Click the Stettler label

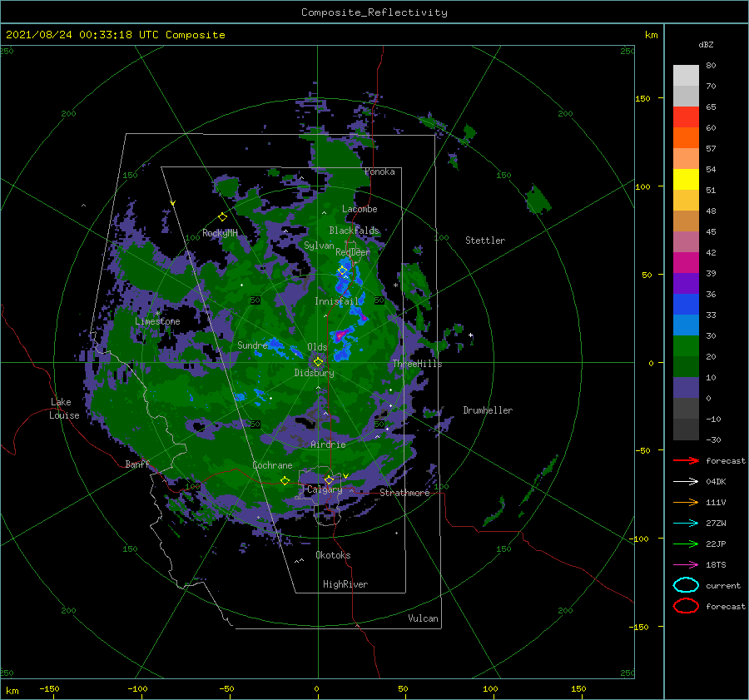[485, 241]
